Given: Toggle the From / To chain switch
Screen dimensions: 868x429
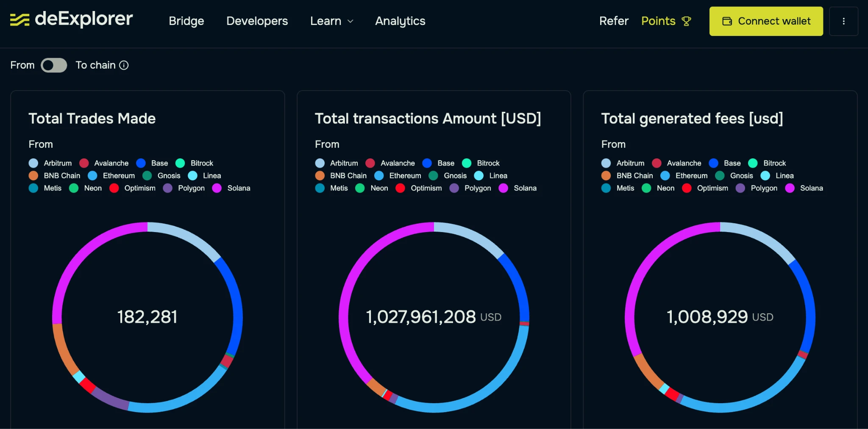Looking at the screenshot, I should [x=54, y=65].
